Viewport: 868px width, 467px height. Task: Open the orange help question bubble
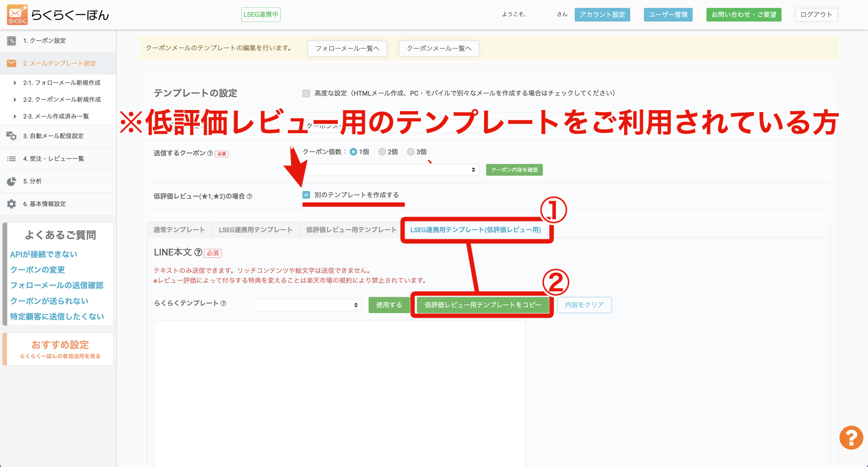(851, 437)
